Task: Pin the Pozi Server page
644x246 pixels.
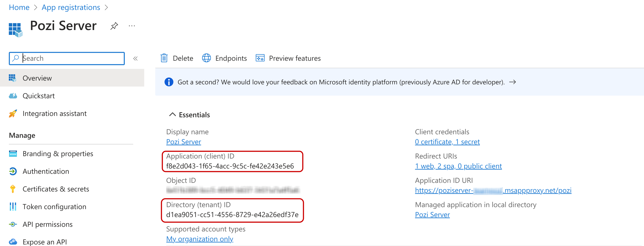Action: tap(114, 26)
